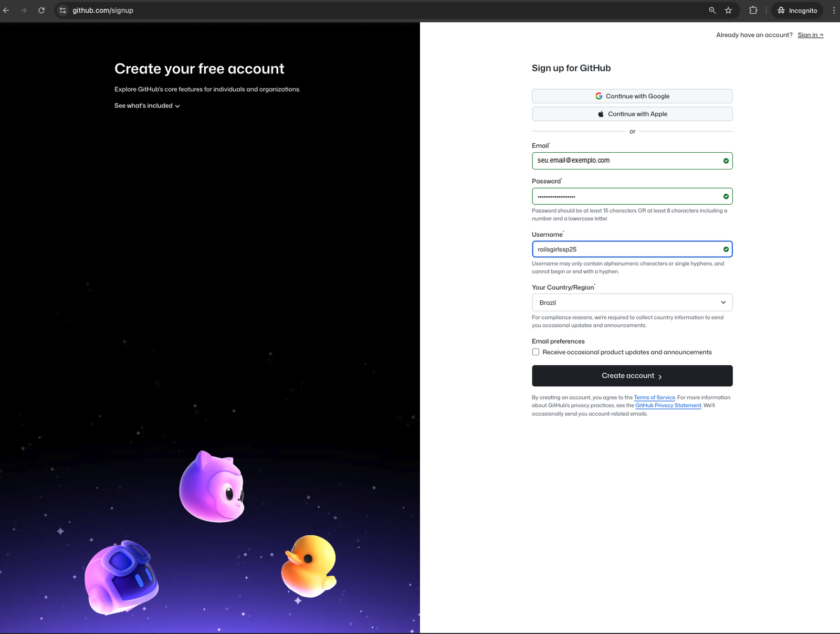Click the zoom magnifier icon in address bar
This screenshot has height=634, width=840.
(712, 10)
